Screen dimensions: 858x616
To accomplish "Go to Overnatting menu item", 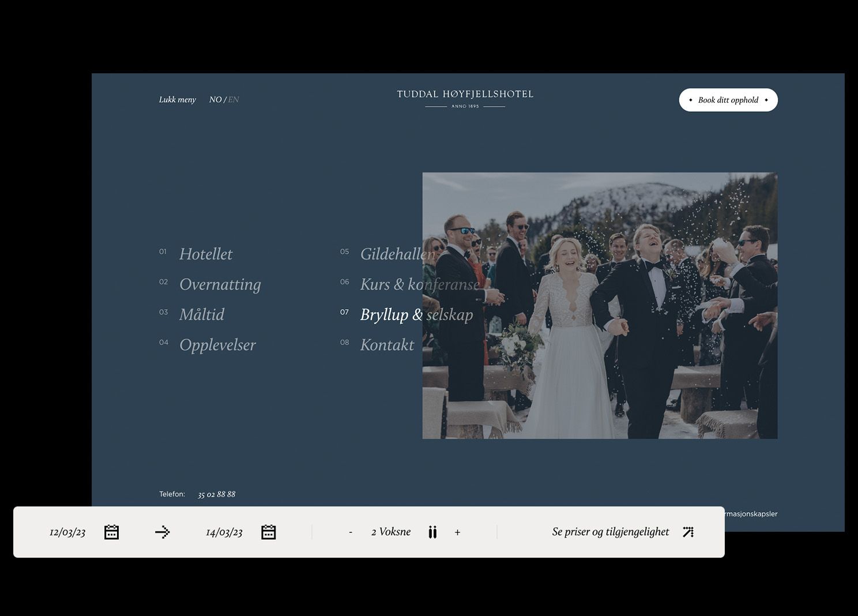I will pos(220,284).
